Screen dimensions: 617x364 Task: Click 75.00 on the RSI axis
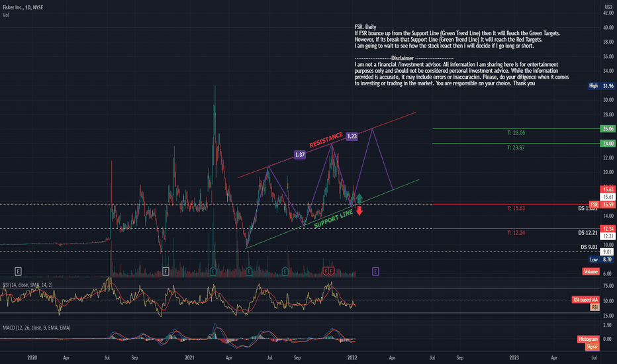[x=608, y=286]
